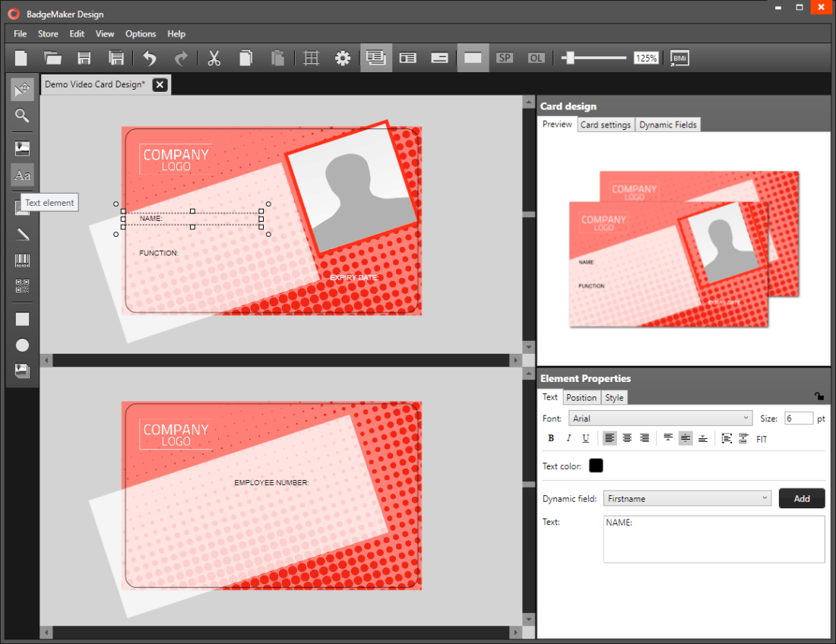Select the Image element tool

click(x=22, y=148)
